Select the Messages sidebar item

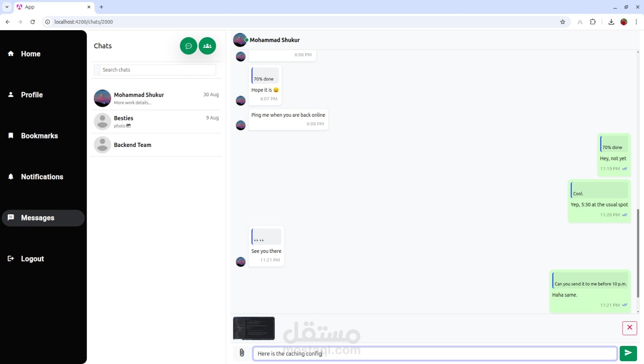pyautogui.click(x=43, y=218)
